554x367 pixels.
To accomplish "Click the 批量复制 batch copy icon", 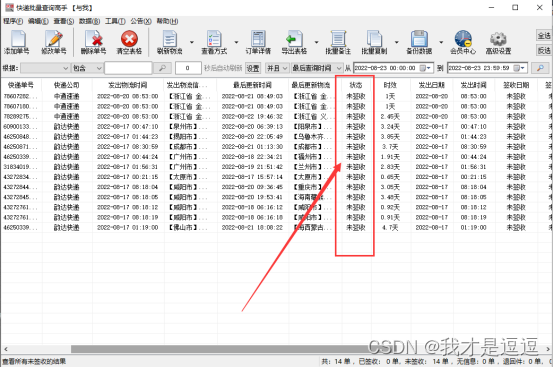I will pyautogui.click(x=374, y=39).
